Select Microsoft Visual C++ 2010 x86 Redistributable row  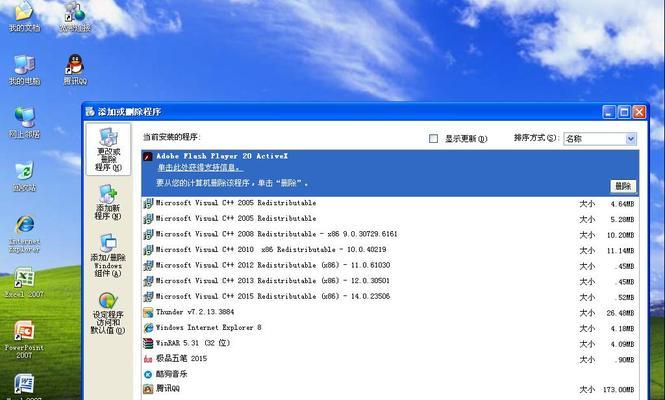pyautogui.click(x=390, y=250)
